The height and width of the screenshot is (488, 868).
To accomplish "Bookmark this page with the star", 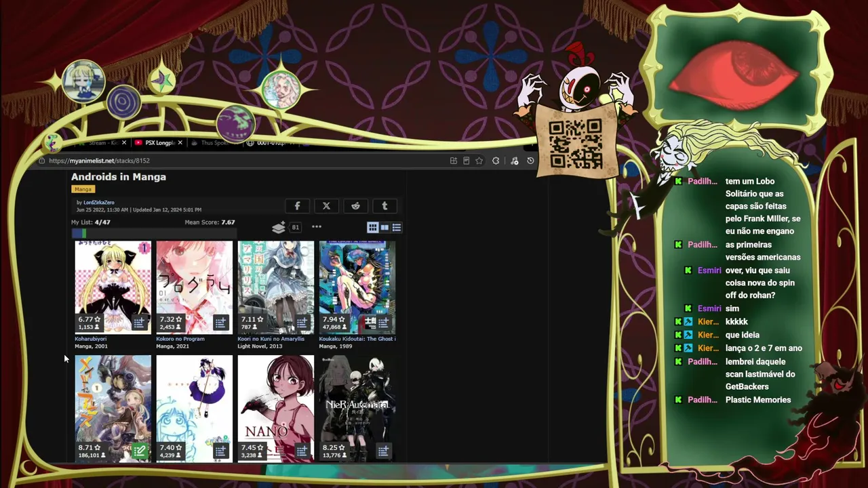I will point(479,161).
